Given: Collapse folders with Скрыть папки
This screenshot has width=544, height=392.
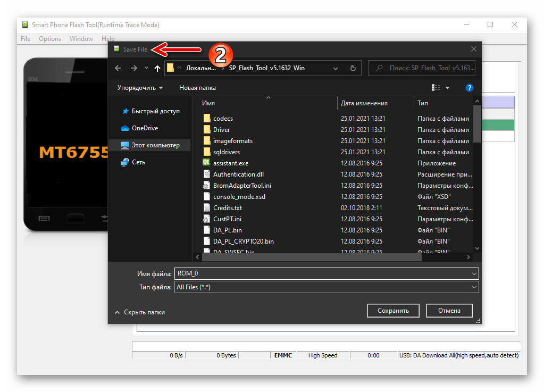Looking at the screenshot, I should pos(140,312).
